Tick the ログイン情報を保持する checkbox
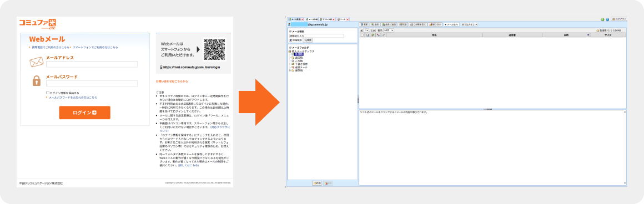644x204 pixels. click(48, 93)
